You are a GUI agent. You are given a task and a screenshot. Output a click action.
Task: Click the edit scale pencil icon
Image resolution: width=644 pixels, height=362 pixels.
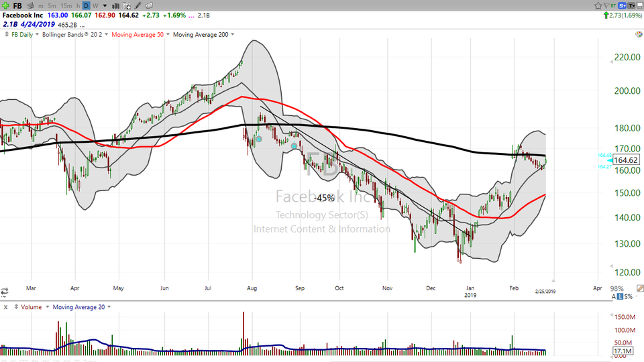pos(640,288)
